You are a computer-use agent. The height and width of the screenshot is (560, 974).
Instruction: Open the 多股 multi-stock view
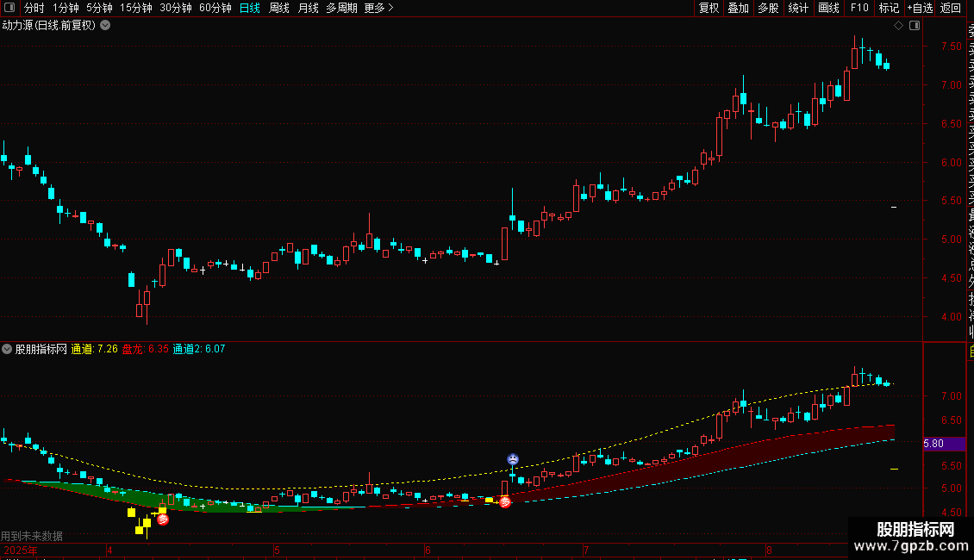(x=768, y=8)
